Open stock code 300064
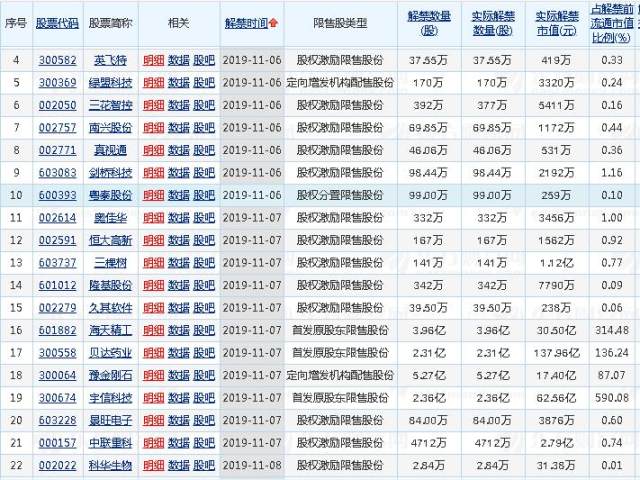The width and height of the screenshot is (640, 480). 58,375
